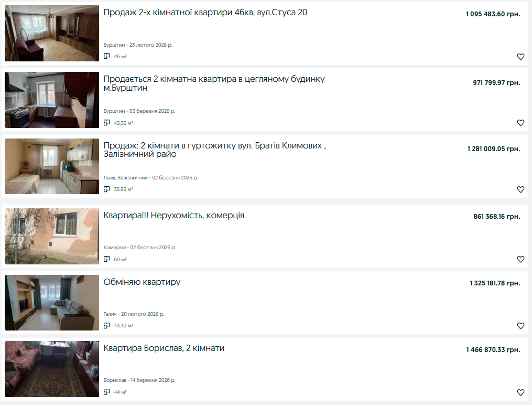Click area icon beside 46 м²
Screen dimensions: 532x405
(106, 56)
